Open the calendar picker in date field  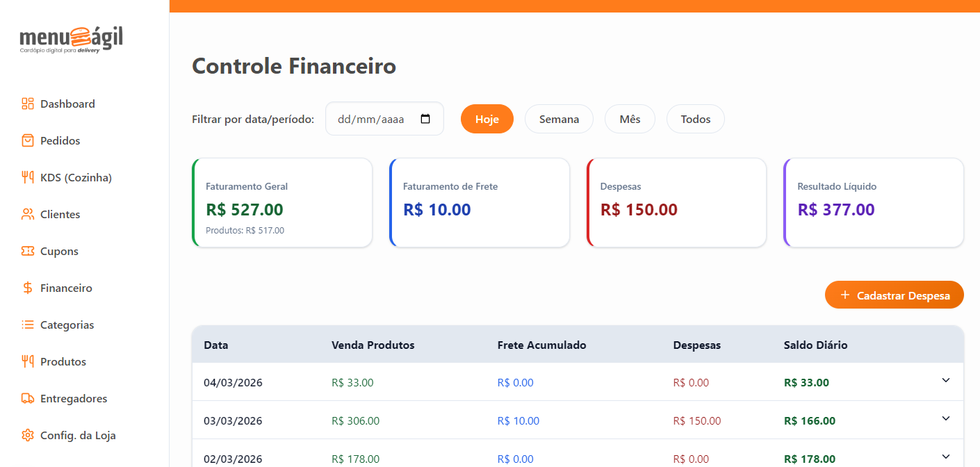(x=425, y=119)
